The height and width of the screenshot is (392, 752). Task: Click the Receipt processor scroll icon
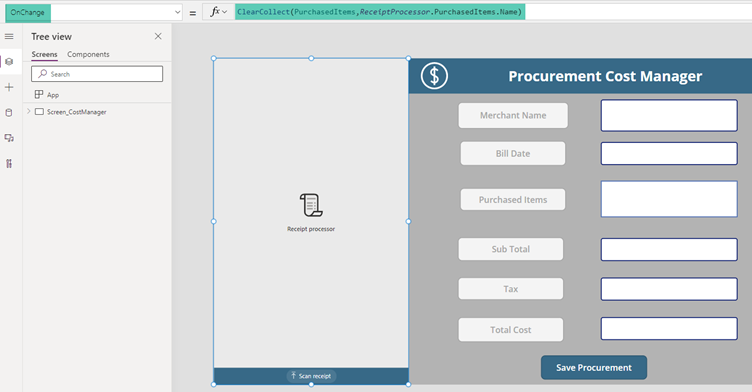[311, 205]
